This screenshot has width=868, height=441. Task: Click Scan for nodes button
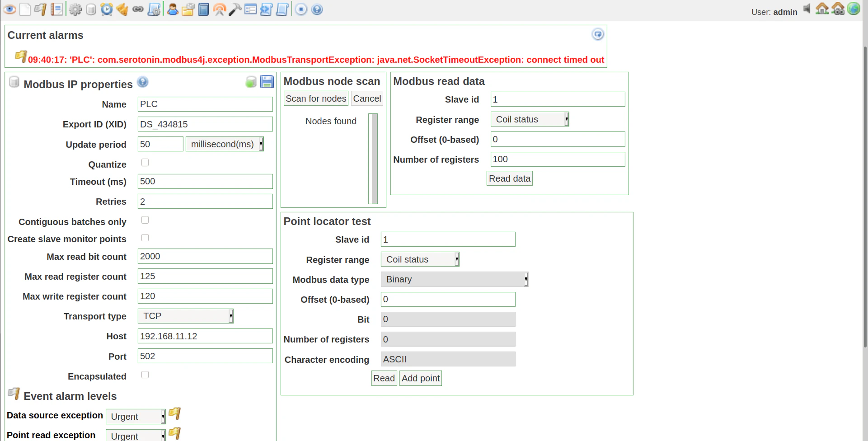click(316, 99)
